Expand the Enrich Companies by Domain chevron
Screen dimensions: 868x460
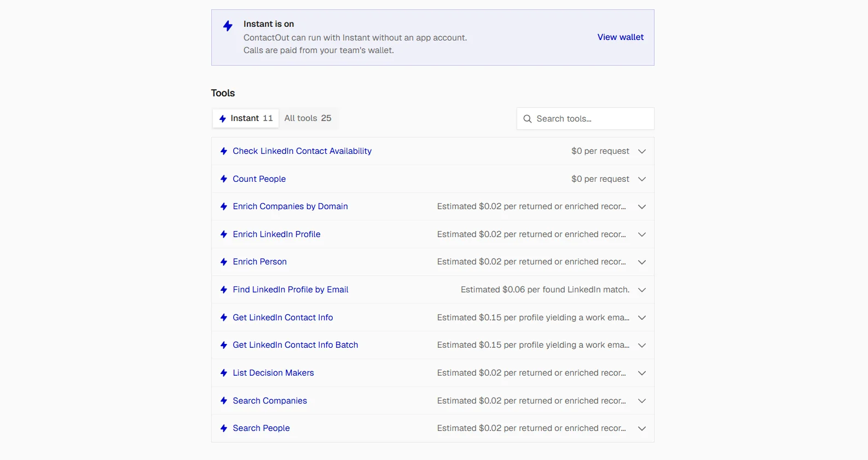click(x=642, y=206)
